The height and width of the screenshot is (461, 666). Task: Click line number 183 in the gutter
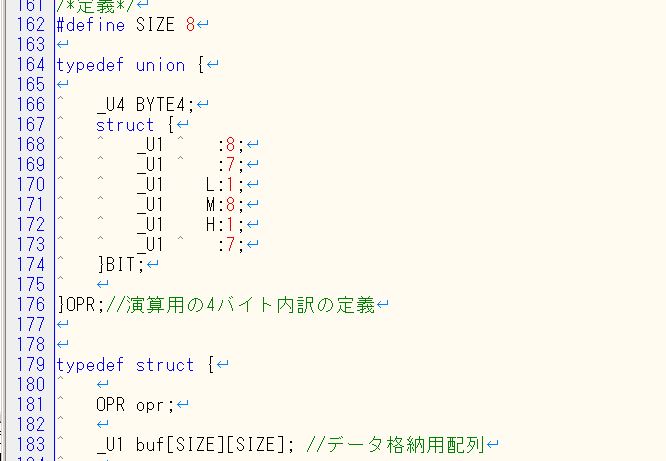coord(31,444)
